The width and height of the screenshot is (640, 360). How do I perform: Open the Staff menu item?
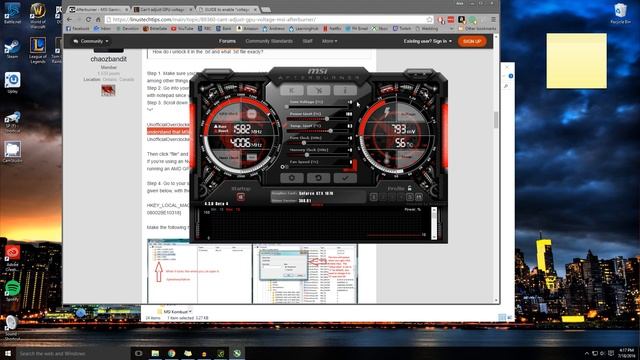(x=307, y=41)
